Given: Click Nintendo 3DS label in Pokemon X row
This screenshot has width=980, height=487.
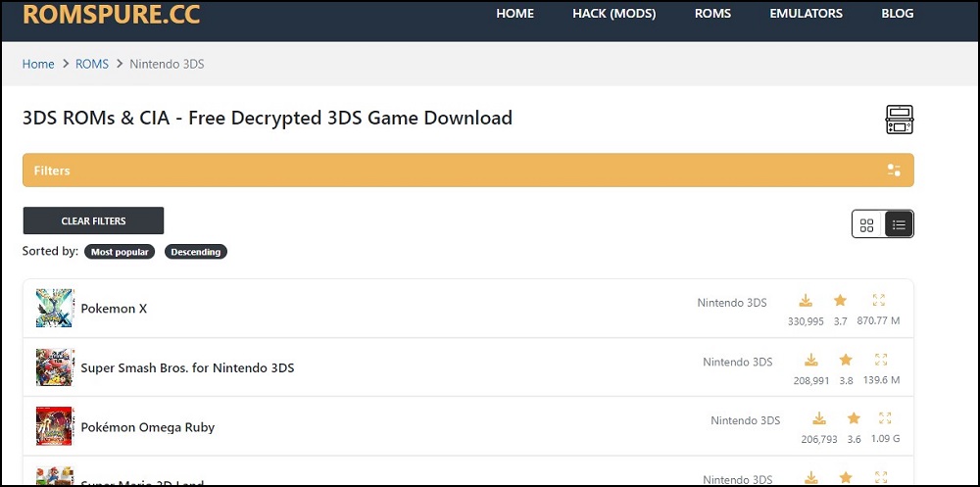Looking at the screenshot, I should (x=732, y=303).
